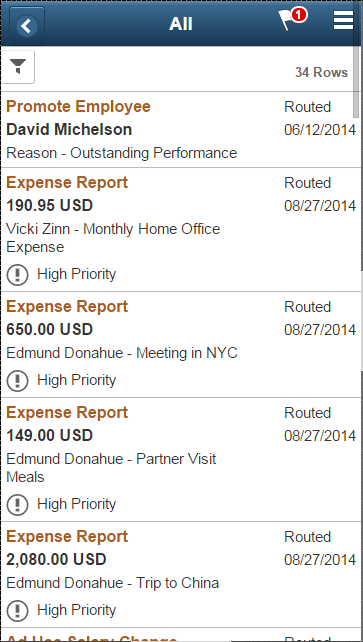
Task: Click High Priority icon on 190.95 USD report
Action: click(17, 274)
